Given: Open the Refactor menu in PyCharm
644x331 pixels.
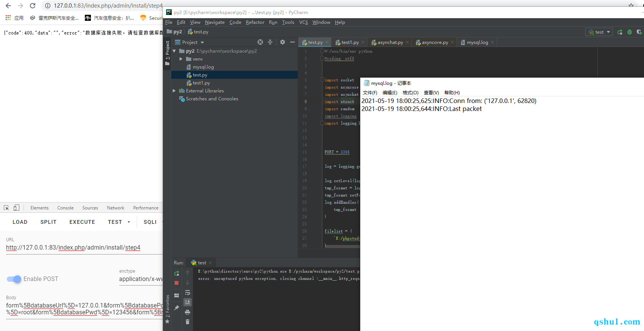Looking at the screenshot, I should click(255, 22).
